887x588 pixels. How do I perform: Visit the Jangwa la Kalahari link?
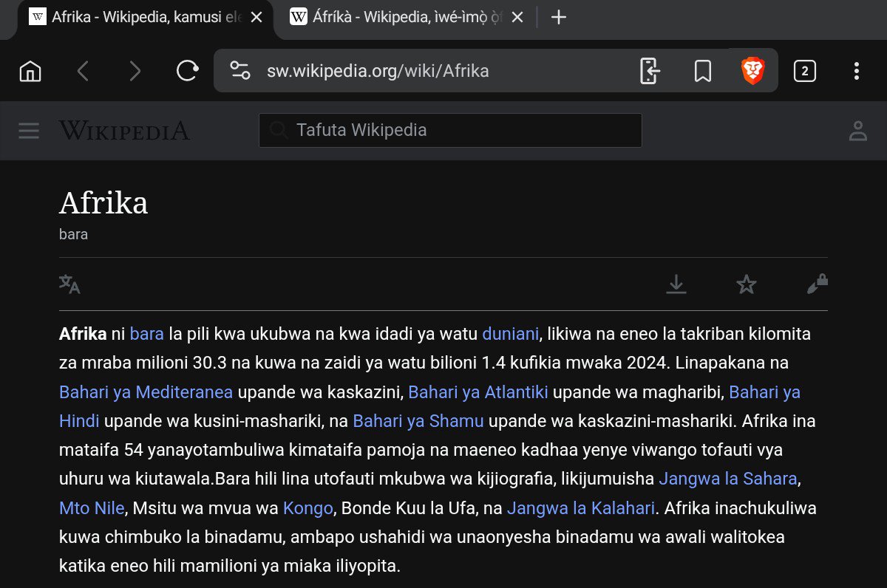(x=580, y=508)
